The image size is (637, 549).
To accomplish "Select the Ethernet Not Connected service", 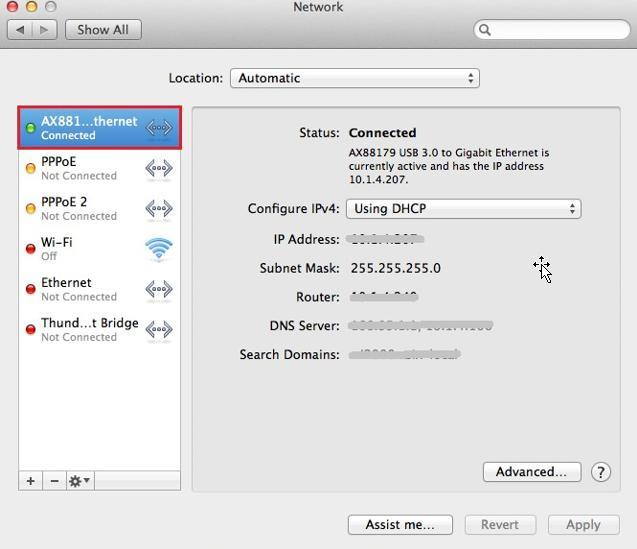I will tap(100, 289).
